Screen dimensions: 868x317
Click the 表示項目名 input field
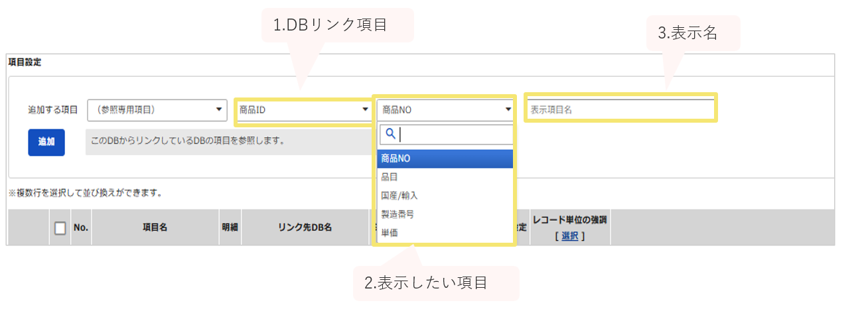620,109
